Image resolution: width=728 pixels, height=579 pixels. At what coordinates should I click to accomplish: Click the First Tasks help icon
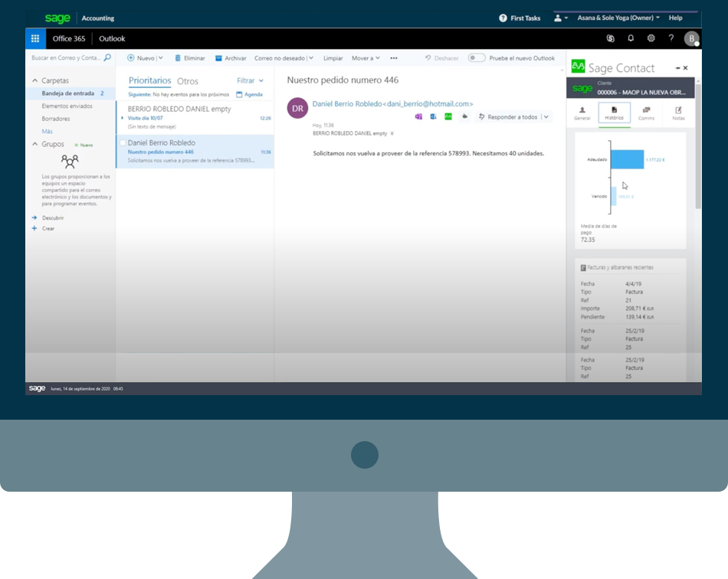tap(503, 18)
